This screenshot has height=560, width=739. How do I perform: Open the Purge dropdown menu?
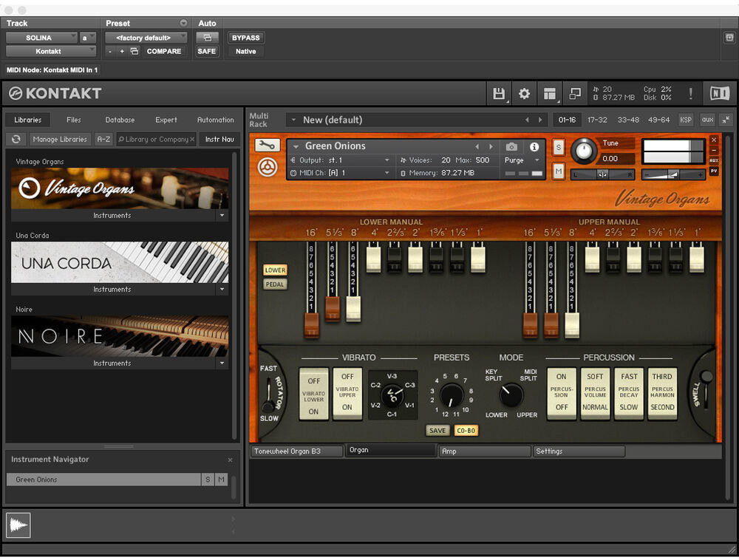pyautogui.click(x=522, y=160)
